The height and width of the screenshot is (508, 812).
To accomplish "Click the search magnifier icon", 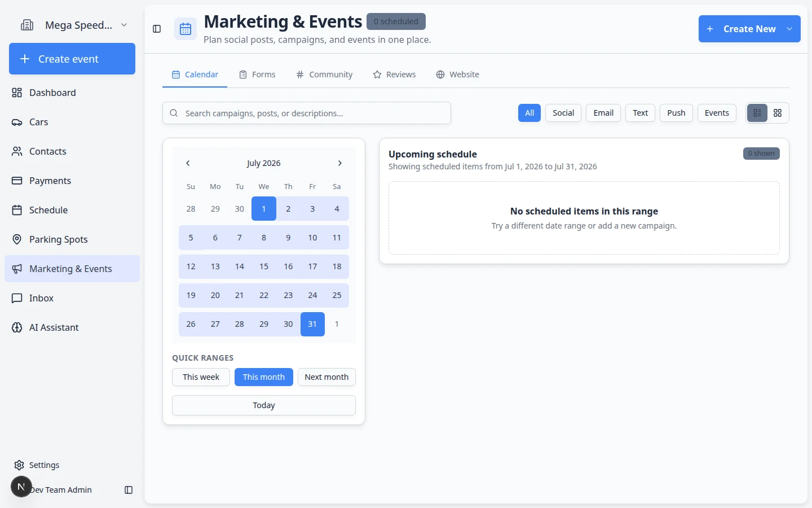I will pos(174,113).
